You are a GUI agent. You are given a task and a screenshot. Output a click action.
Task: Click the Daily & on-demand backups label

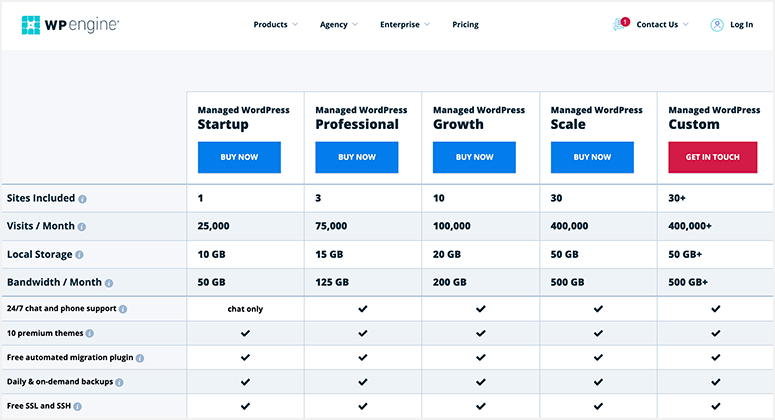[x=60, y=381]
